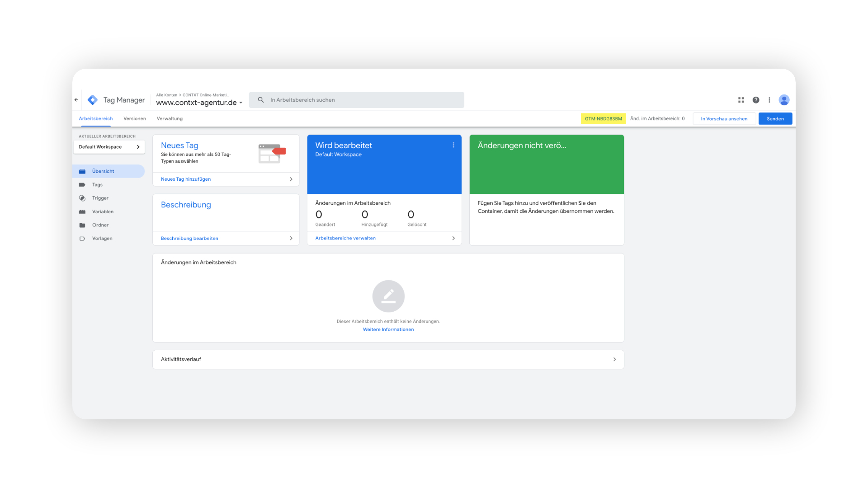Click the Beschreibung bearbeiten link
The width and height of the screenshot is (868, 488).
click(x=189, y=239)
